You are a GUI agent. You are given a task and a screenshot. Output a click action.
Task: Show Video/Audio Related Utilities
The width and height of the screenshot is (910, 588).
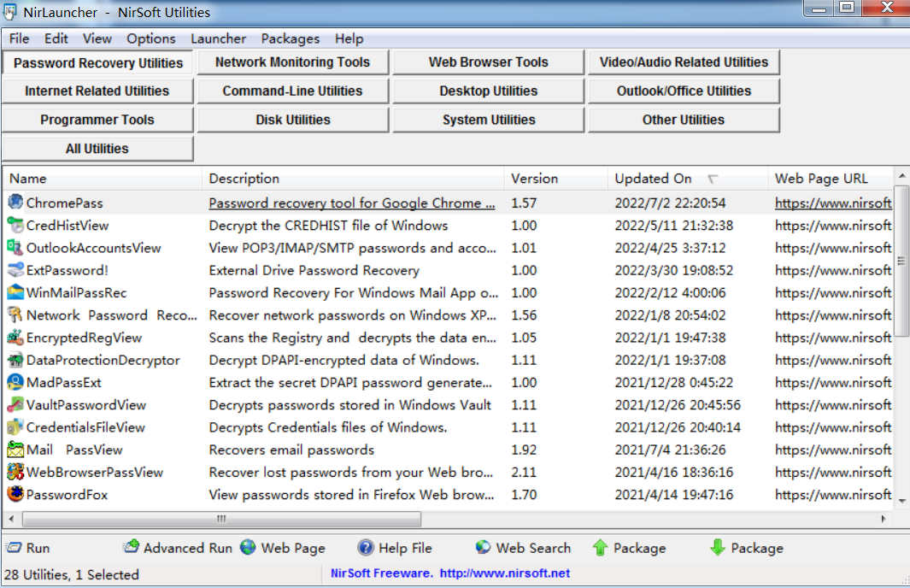(x=684, y=62)
